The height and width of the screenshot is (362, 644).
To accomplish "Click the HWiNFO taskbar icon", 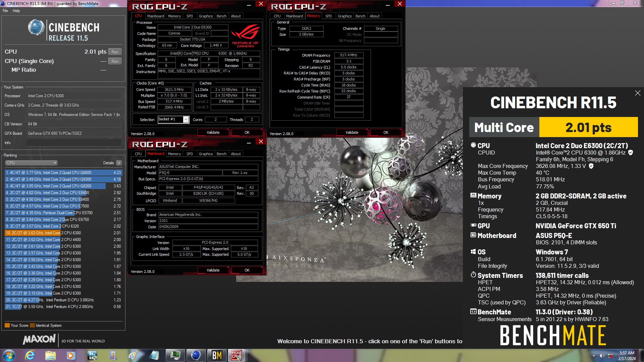I will (92, 355).
